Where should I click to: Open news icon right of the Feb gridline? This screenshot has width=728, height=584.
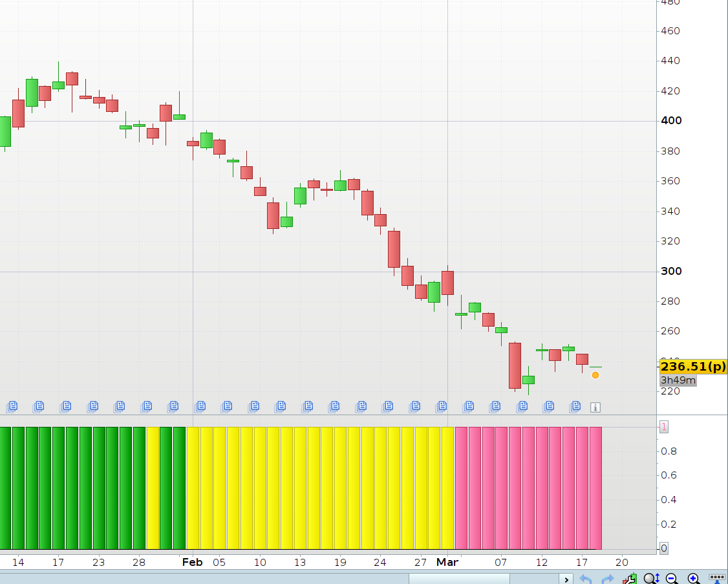(x=200, y=407)
